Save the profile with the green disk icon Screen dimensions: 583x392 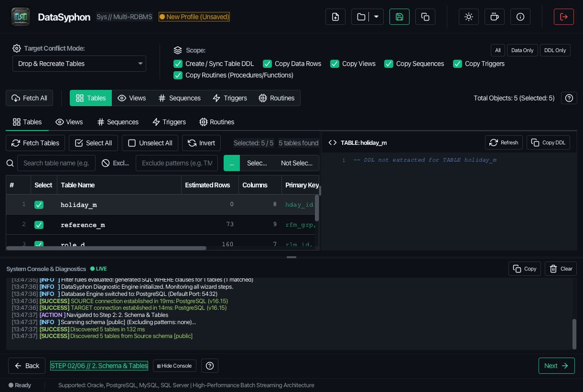399,17
